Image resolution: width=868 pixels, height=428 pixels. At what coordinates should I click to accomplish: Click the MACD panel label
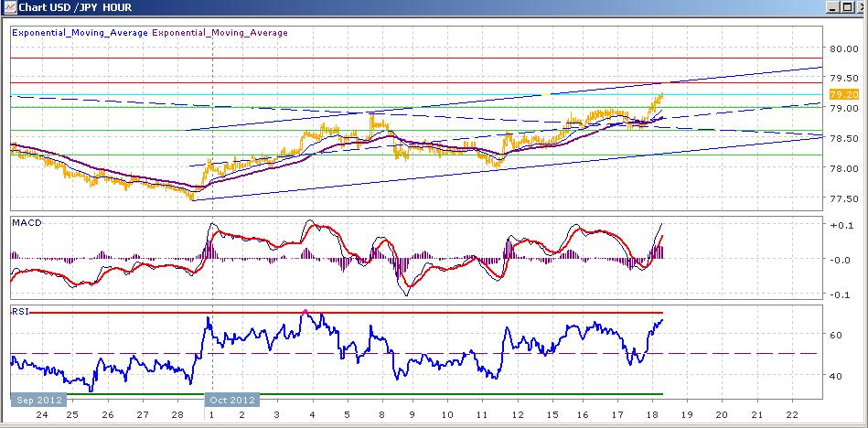point(27,222)
